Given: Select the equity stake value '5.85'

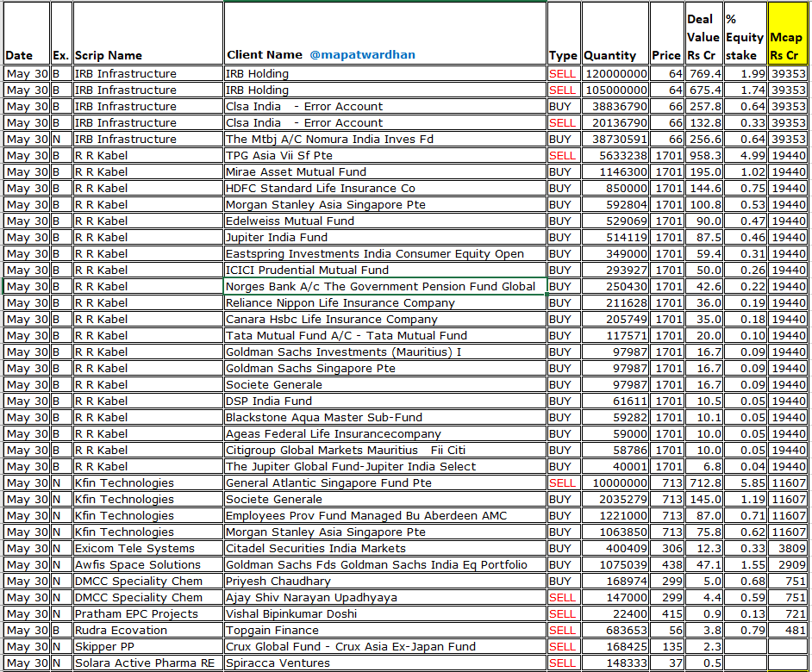Looking at the screenshot, I should click(746, 483).
